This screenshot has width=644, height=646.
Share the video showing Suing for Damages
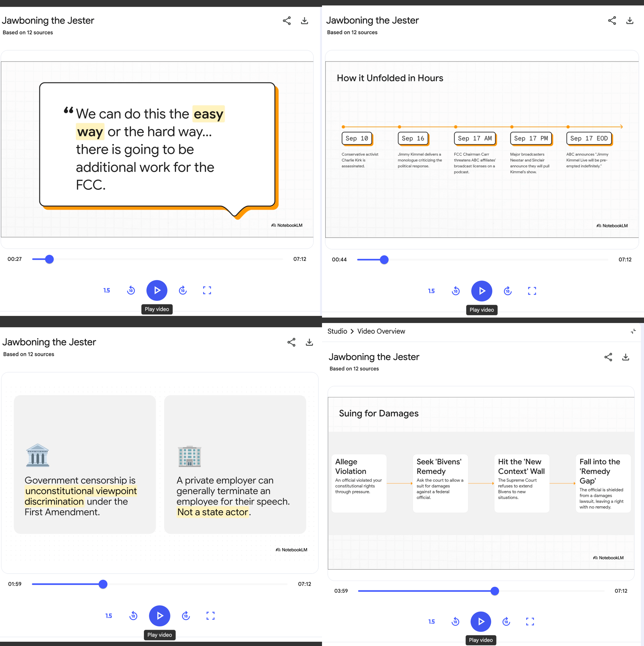(608, 357)
